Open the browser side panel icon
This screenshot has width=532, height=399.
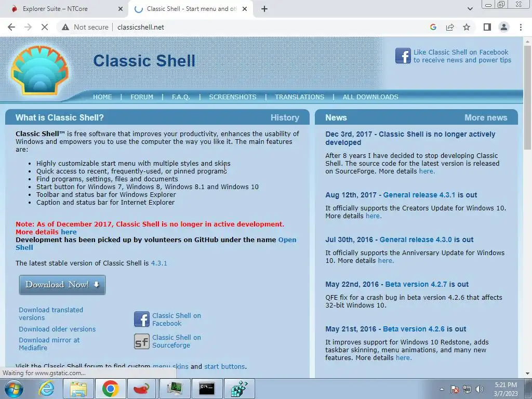(x=487, y=27)
